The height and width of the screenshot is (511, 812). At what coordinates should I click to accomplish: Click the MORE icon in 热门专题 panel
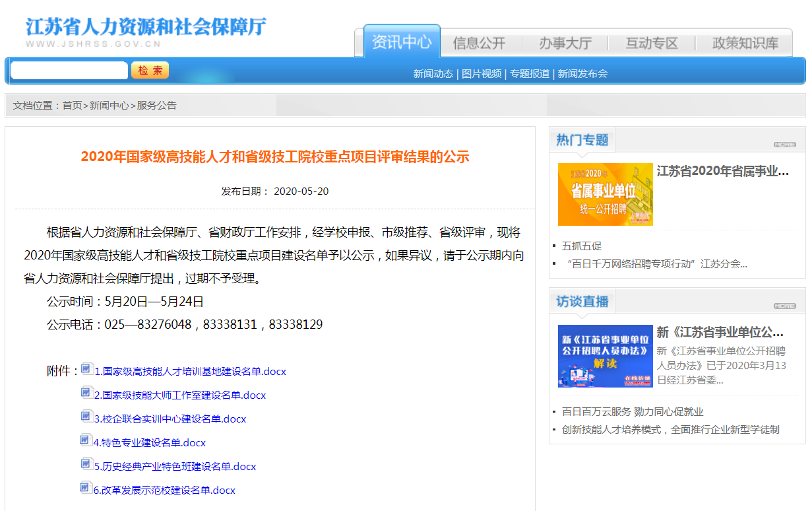click(x=784, y=145)
